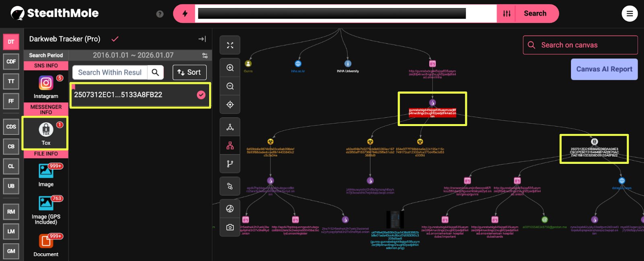Toggle the checkmark on result 2507312EC1...5133A8FB22

[201, 95]
